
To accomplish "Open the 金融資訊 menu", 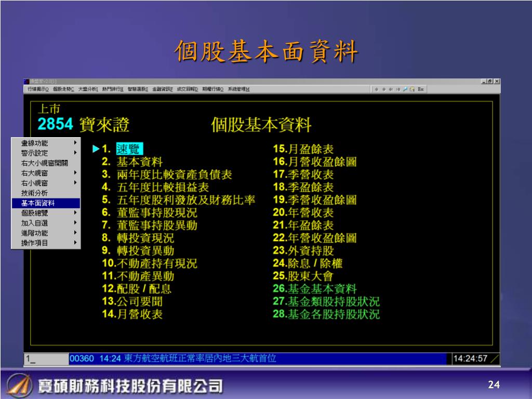I will tap(163, 89).
